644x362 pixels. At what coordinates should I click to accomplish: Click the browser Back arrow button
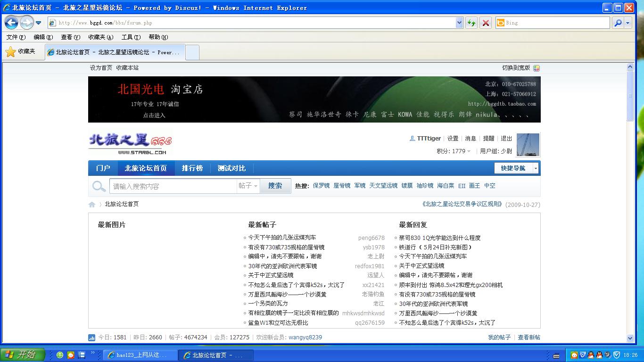(11, 22)
